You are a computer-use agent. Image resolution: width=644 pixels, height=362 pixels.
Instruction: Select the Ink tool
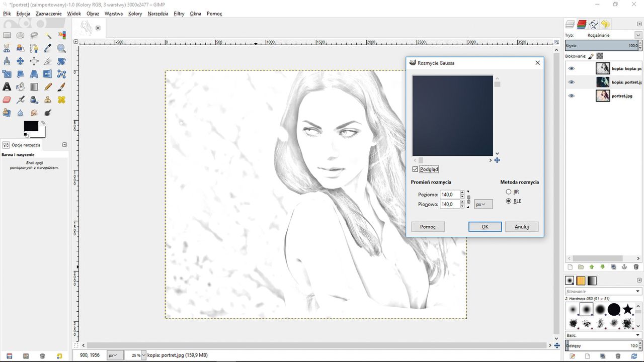point(34,100)
